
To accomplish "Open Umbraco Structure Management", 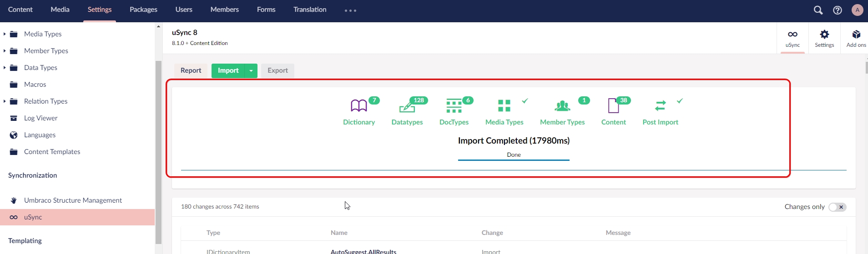I will (x=73, y=200).
